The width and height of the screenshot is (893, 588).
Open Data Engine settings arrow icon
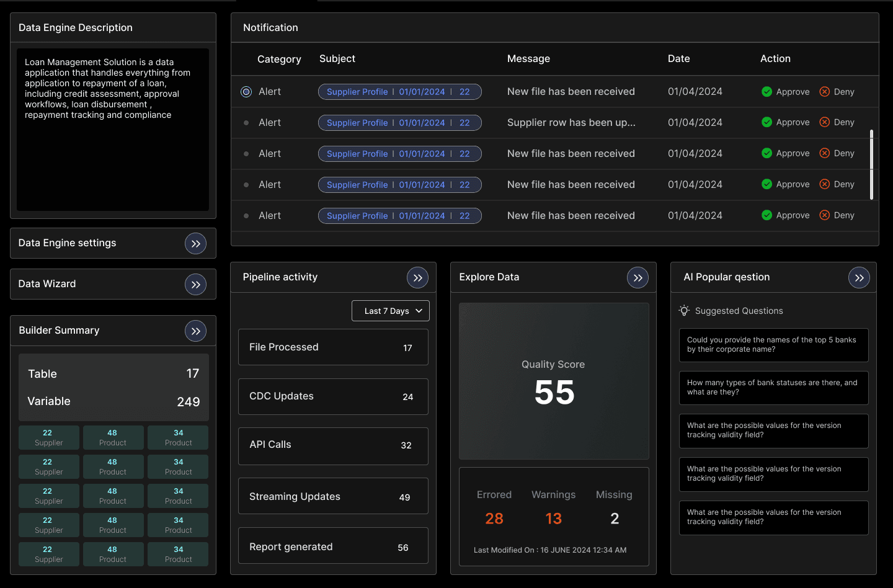(x=195, y=244)
